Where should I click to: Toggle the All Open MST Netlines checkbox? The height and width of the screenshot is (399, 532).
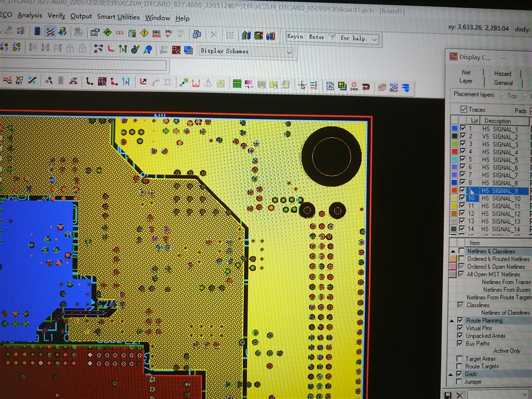coord(461,274)
